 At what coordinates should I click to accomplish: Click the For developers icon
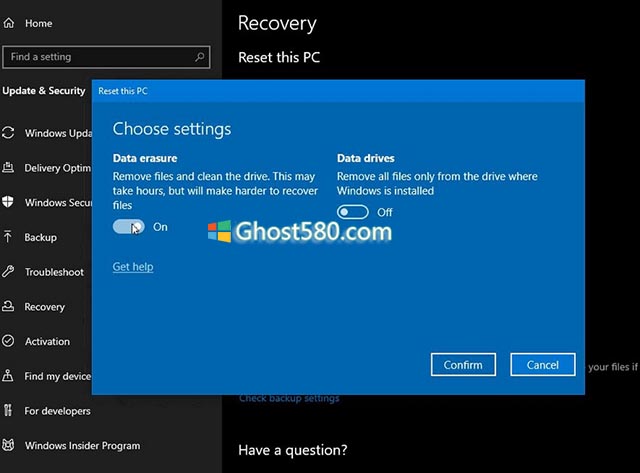point(9,411)
